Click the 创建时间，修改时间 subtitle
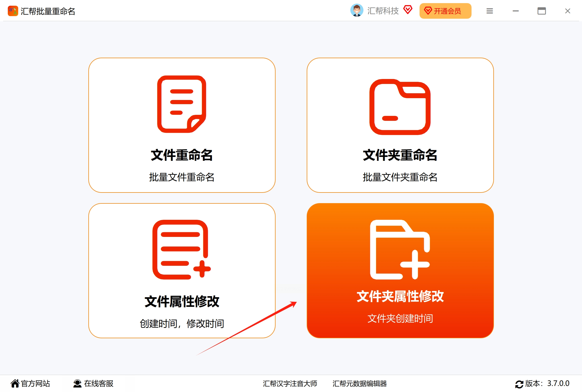Screen dimensions: 582x392 pyautogui.click(x=182, y=324)
